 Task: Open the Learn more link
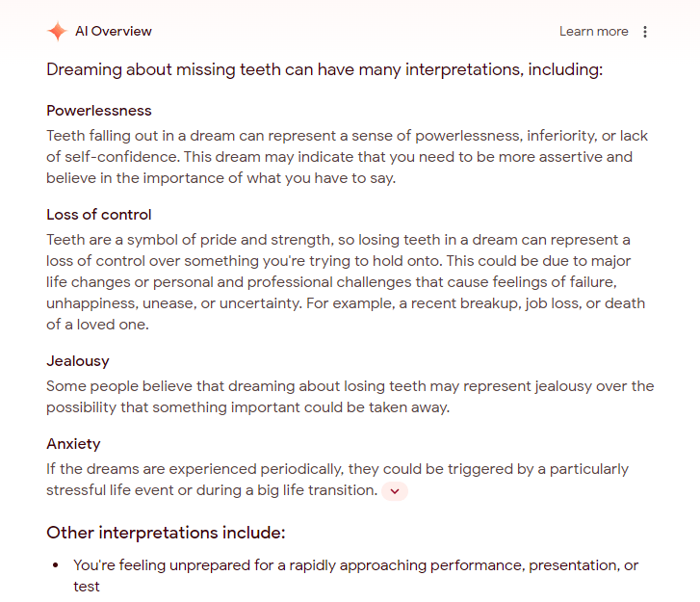coord(593,32)
